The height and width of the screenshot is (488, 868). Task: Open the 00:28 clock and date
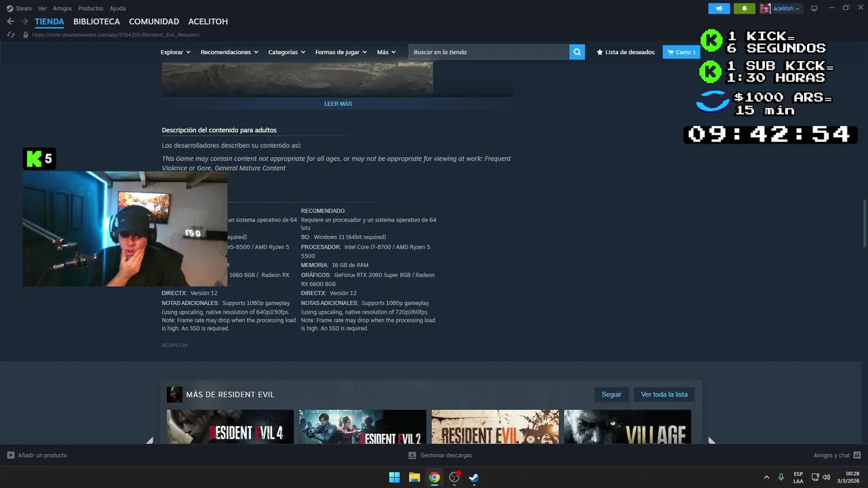pyautogui.click(x=848, y=477)
